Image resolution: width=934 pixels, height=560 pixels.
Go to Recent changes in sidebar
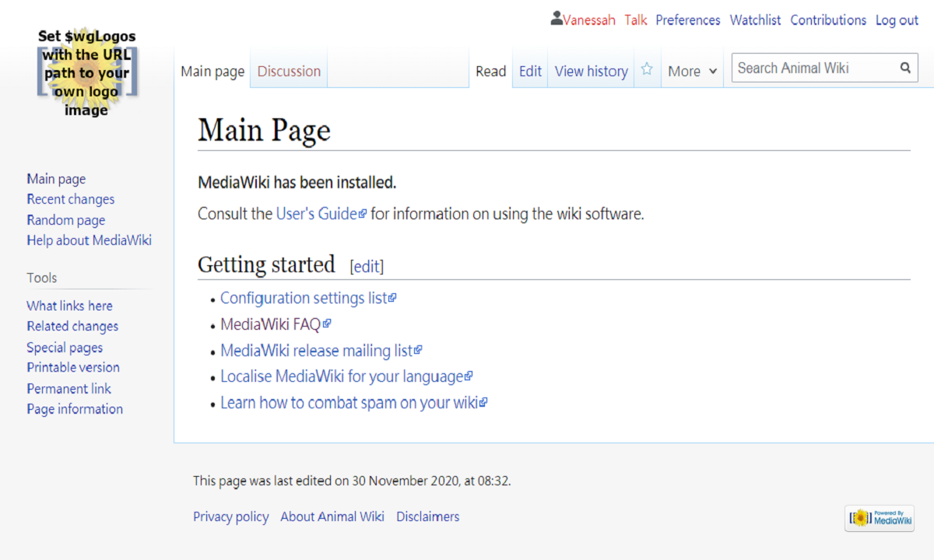point(70,199)
